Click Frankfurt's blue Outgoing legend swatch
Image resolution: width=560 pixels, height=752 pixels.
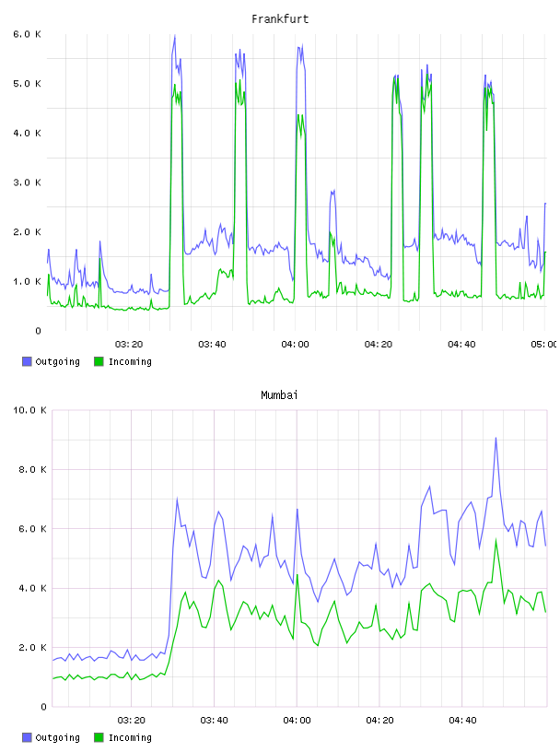[x=27, y=361]
